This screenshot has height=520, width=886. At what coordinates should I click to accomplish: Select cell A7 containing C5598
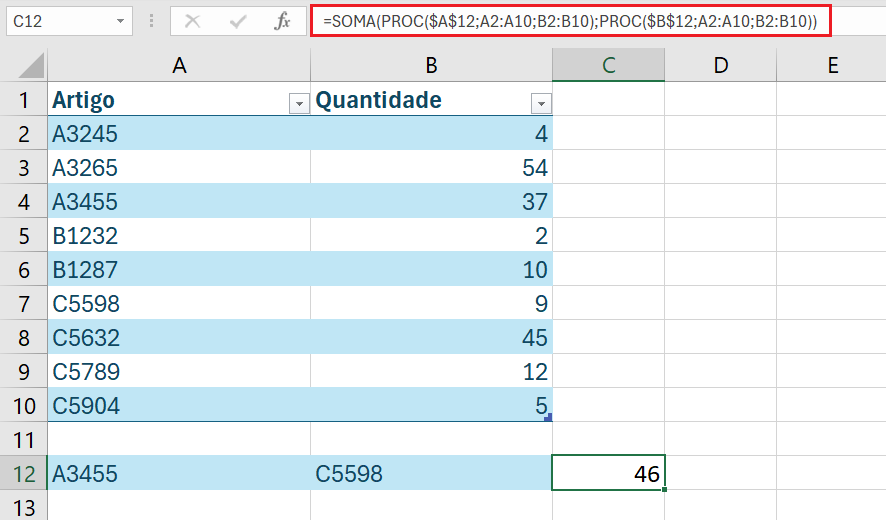point(179,304)
